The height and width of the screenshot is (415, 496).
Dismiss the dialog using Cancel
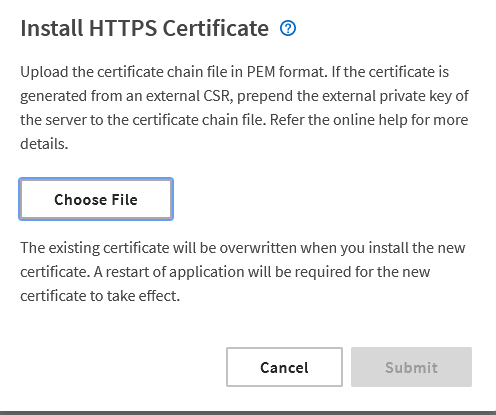284,367
